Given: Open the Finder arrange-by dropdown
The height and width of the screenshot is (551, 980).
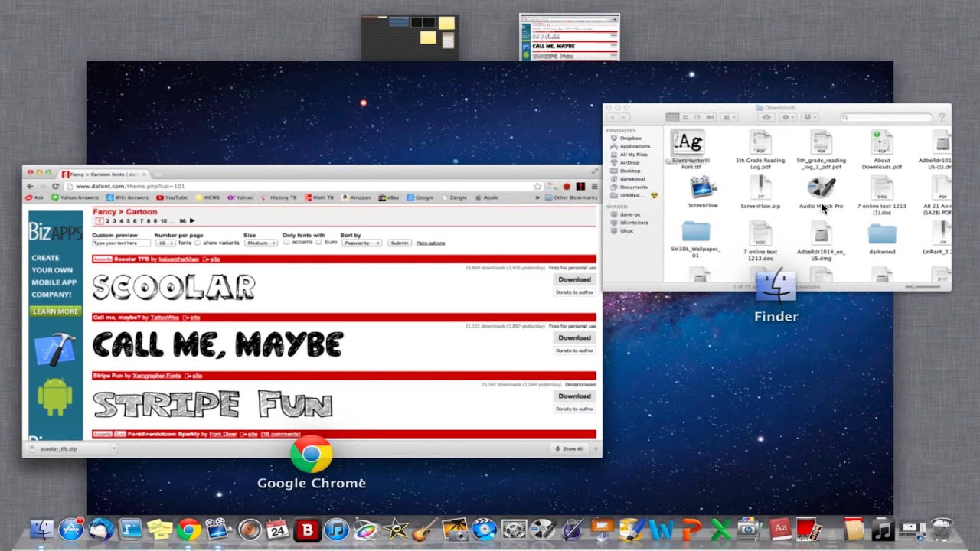Looking at the screenshot, I should [730, 117].
